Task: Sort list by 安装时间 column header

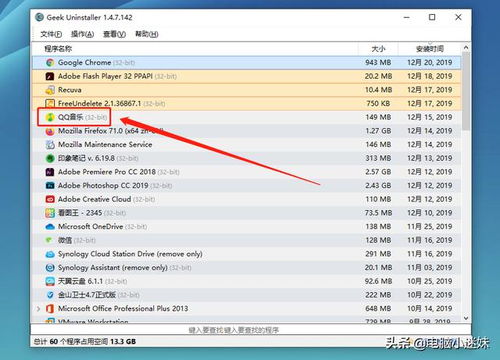Action: click(430, 49)
